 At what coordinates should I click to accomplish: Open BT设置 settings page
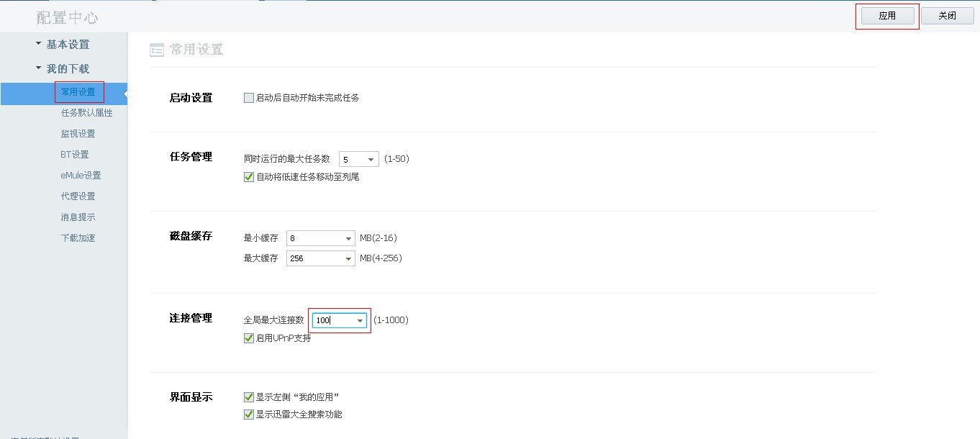[x=75, y=155]
